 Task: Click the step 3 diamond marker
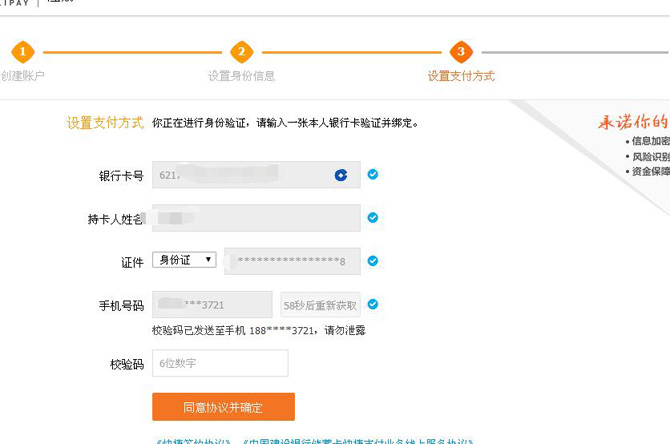click(461, 52)
